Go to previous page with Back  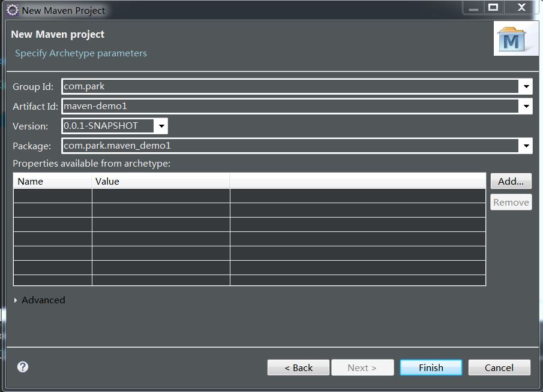pyautogui.click(x=298, y=367)
